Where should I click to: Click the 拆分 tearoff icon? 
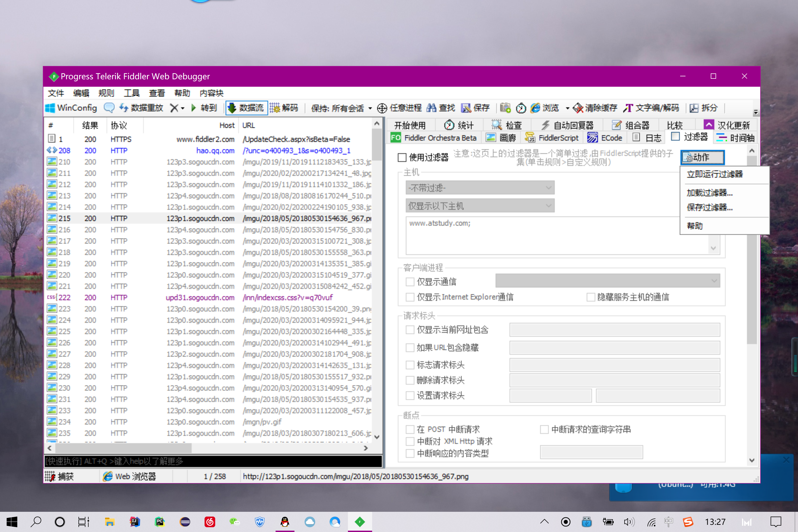point(694,108)
